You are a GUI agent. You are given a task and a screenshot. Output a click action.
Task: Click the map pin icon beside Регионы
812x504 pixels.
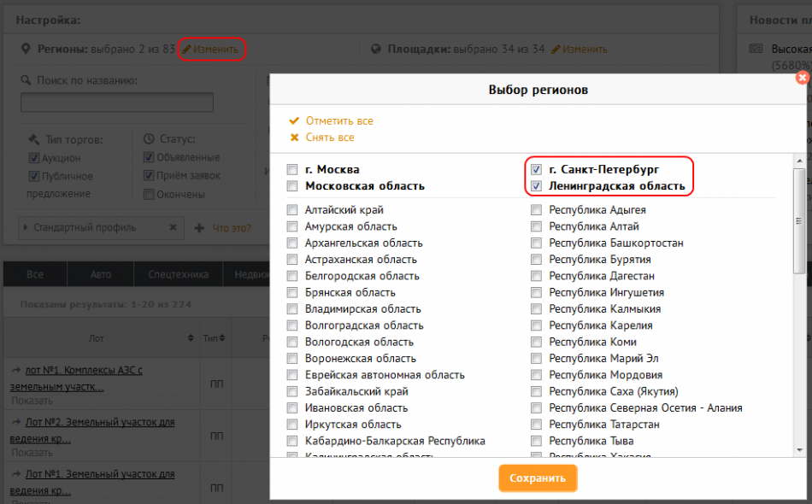pyautogui.click(x=26, y=50)
